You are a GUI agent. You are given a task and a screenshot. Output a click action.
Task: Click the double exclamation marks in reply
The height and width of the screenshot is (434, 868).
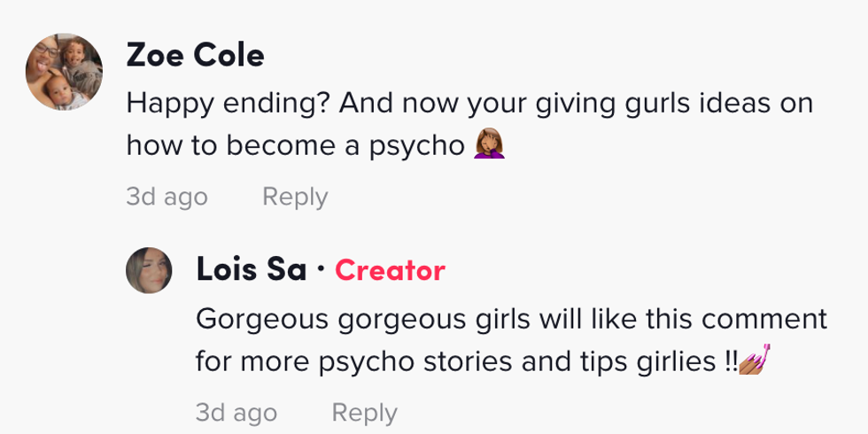[728, 361]
